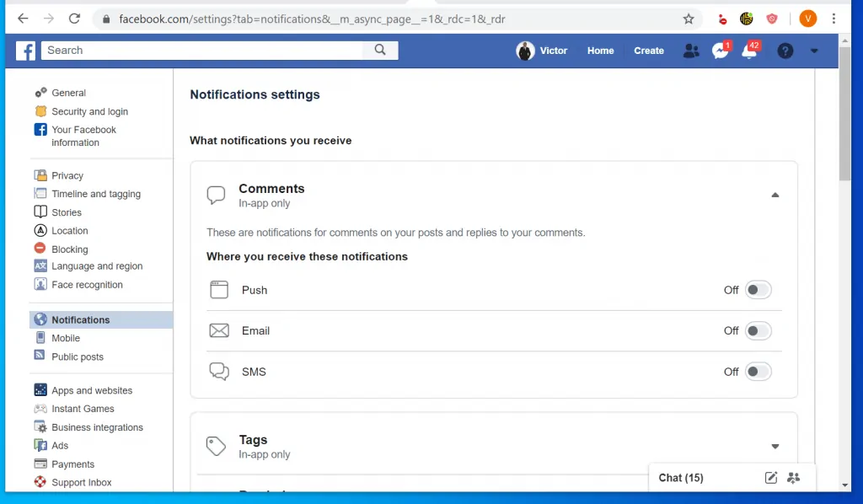The height and width of the screenshot is (504, 863).
Task: Click the search magnifier icon
Action: (379, 50)
